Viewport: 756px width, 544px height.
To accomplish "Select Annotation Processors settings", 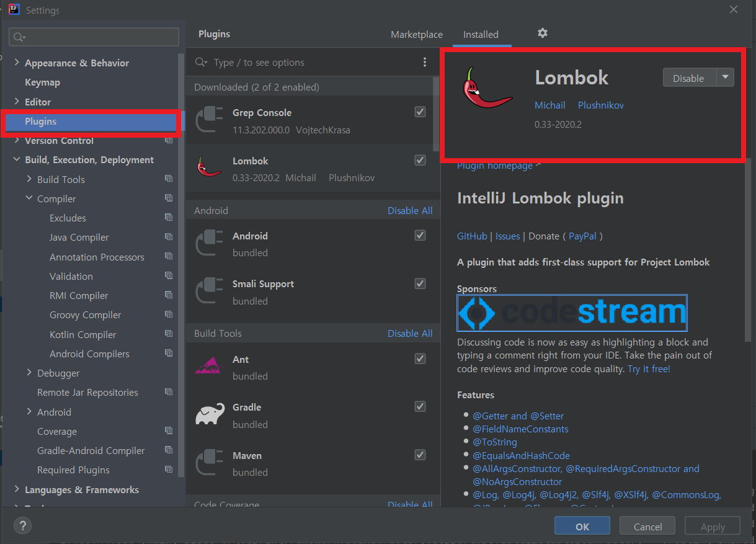I will point(97,257).
